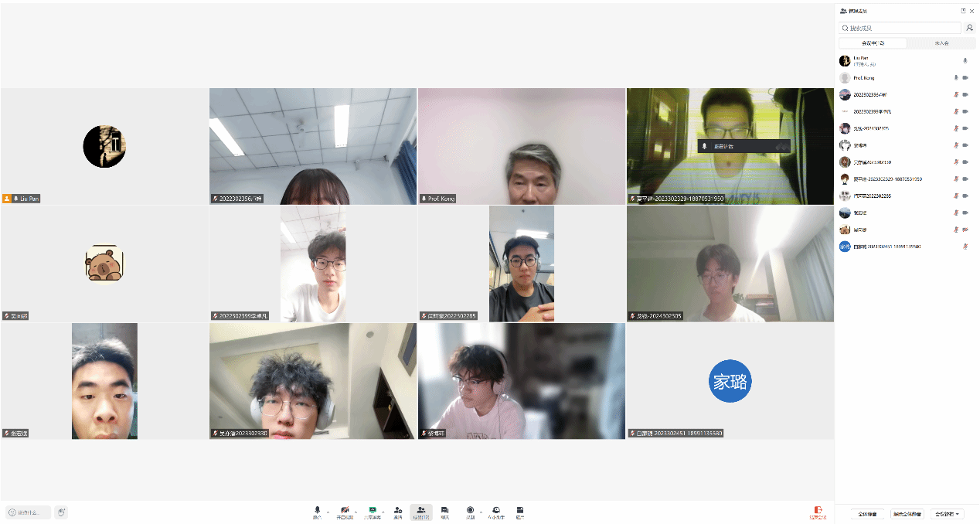Viewport: 980px width, 524px height.
Task: Click the search members input field
Action: [x=900, y=28]
